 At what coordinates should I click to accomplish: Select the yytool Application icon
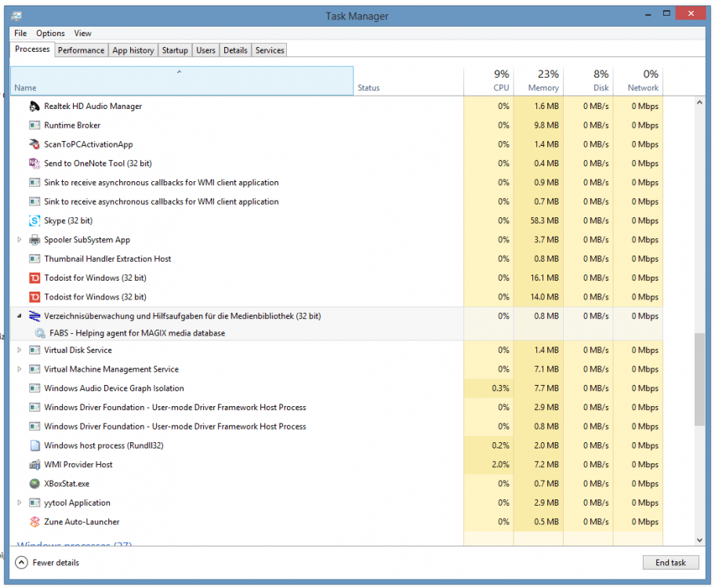tap(34, 503)
